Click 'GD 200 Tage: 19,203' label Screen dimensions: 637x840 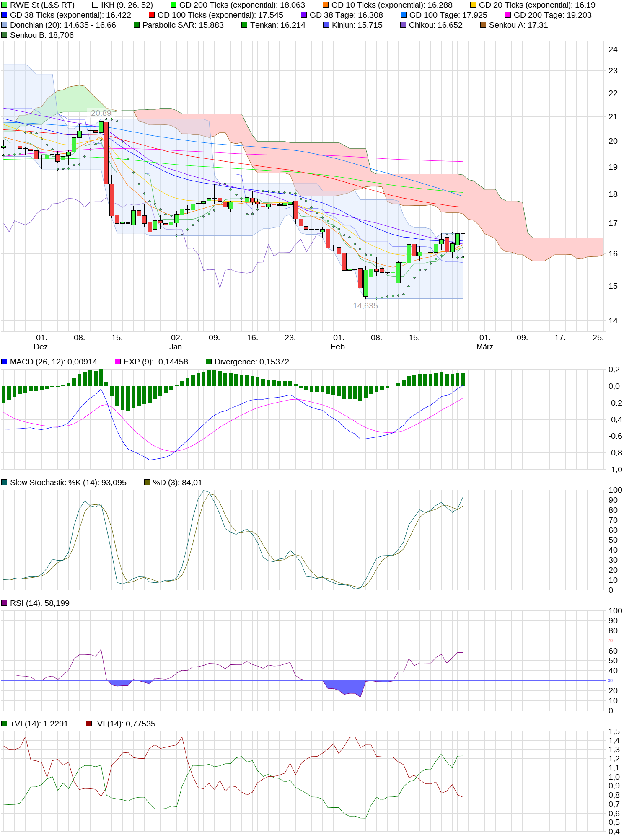tap(553, 15)
